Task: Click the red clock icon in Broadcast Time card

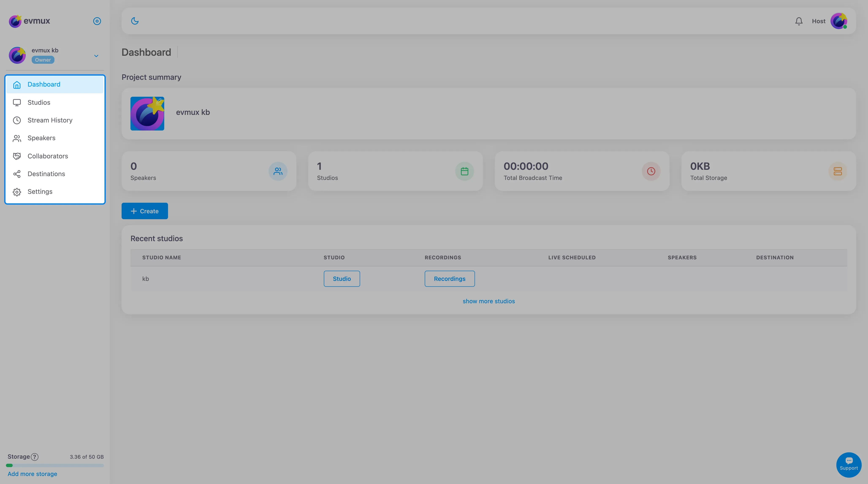Action: coord(651,171)
